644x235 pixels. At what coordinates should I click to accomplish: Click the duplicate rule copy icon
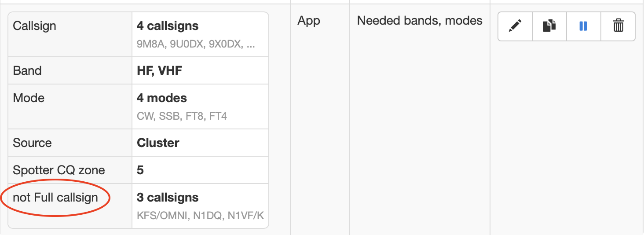point(549,26)
